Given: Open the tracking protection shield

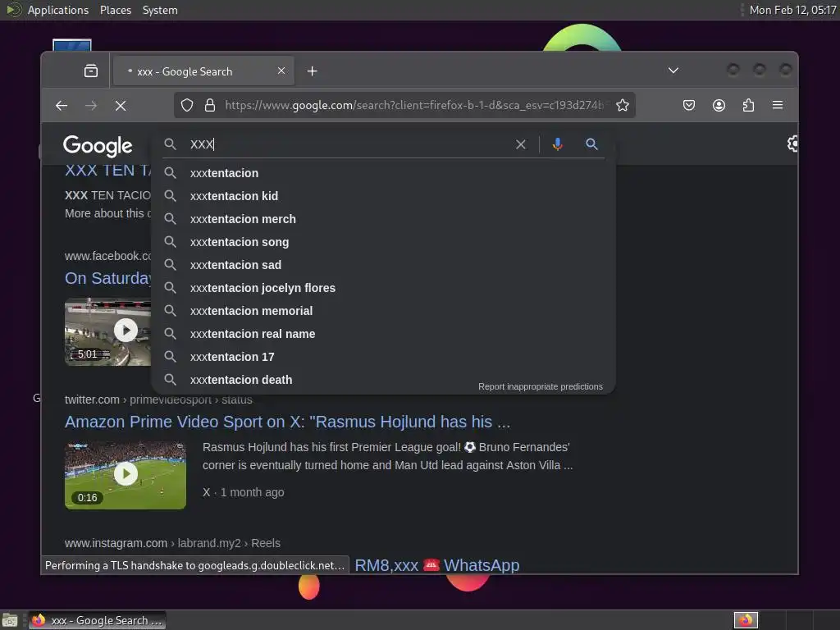Looking at the screenshot, I should pyautogui.click(x=186, y=105).
